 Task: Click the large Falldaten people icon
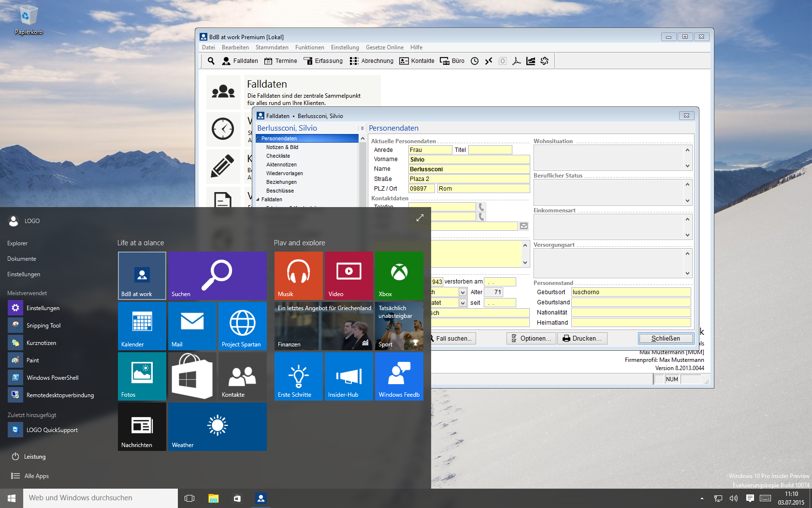(x=223, y=91)
